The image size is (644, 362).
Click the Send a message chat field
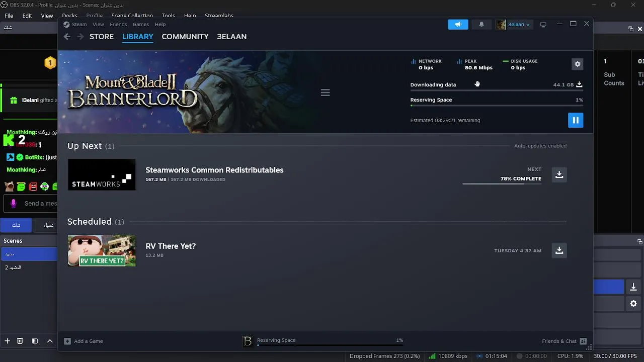pyautogui.click(x=31, y=203)
